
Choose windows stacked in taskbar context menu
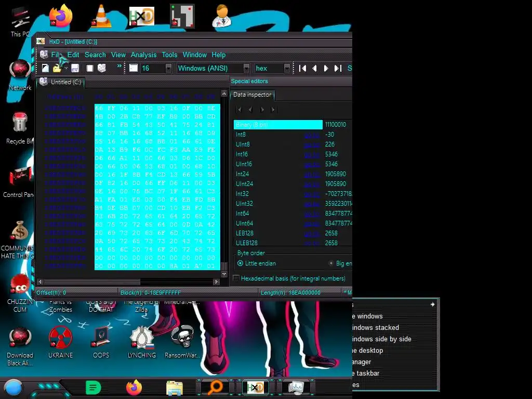[375, 327]
